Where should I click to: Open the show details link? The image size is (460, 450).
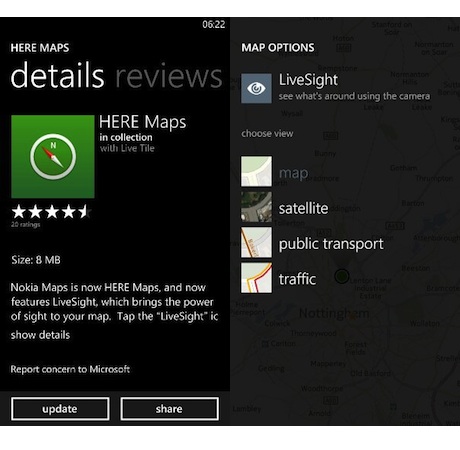pyautogui.click(x=40, y=335)
